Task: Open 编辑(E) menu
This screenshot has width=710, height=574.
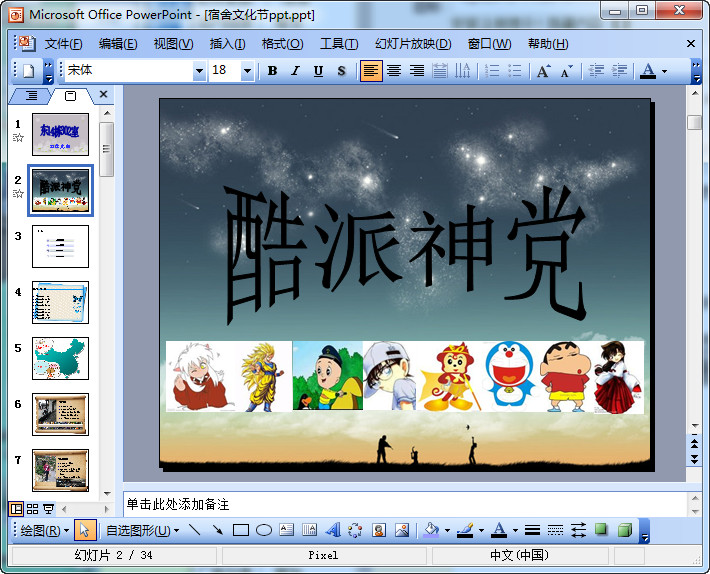Action: tap(118, 44)
